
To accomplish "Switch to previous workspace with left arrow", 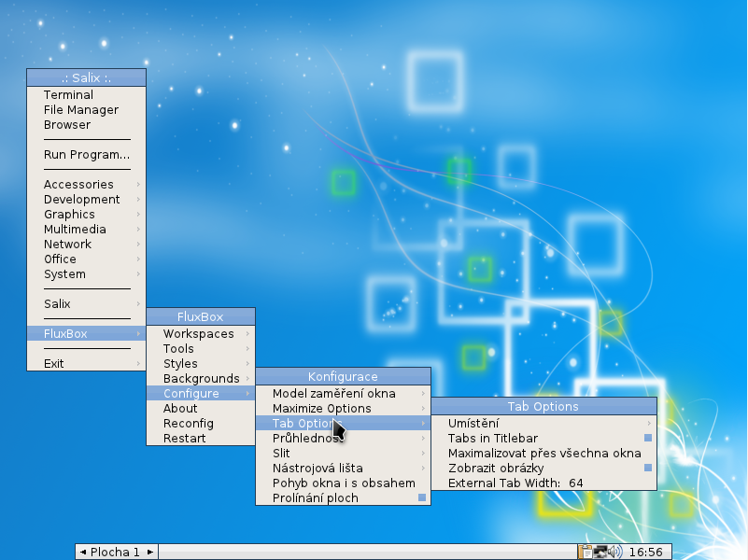I will click(x=83, y=552).
